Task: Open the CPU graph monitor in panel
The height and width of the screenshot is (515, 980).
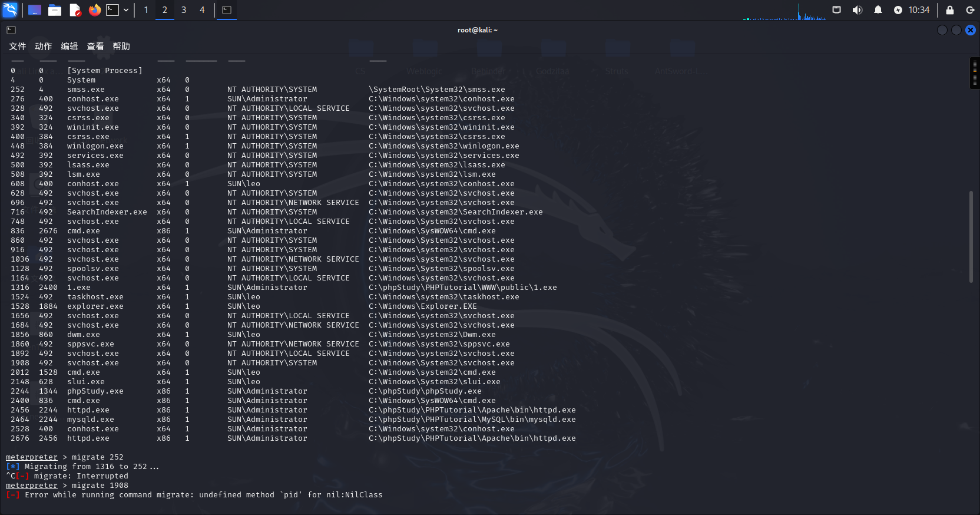Action: coord(784,11)
